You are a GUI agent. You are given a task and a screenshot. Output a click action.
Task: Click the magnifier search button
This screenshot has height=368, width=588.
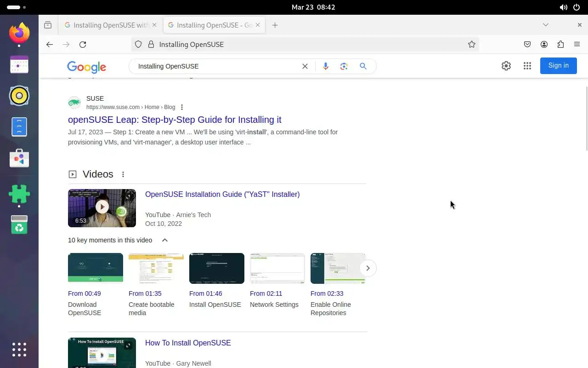tap(363, 66)
